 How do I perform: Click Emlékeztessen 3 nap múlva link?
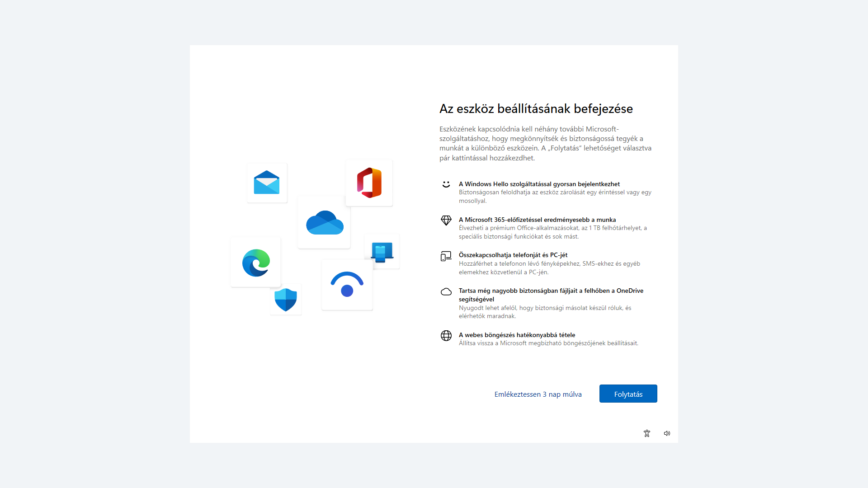click(x=538, y=394)
